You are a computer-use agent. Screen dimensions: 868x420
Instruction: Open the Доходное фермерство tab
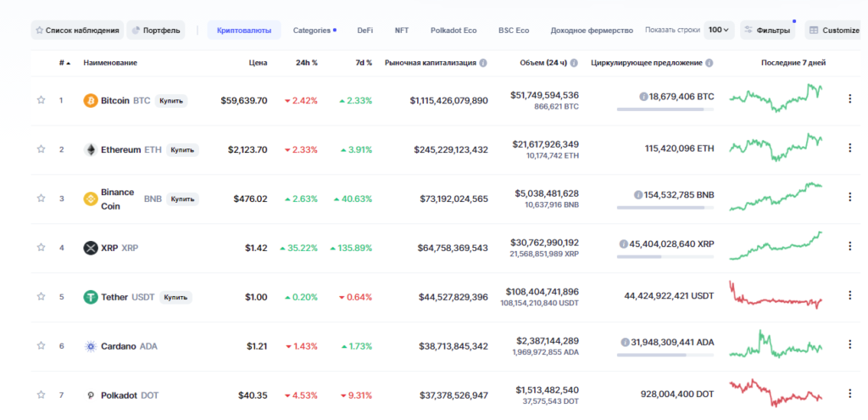click(x=591, y=31)
